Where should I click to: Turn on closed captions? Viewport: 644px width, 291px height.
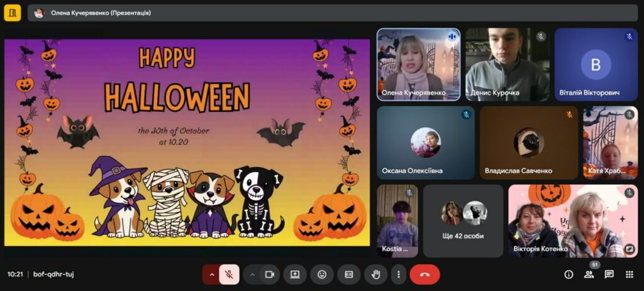click(x=349, y=275)
